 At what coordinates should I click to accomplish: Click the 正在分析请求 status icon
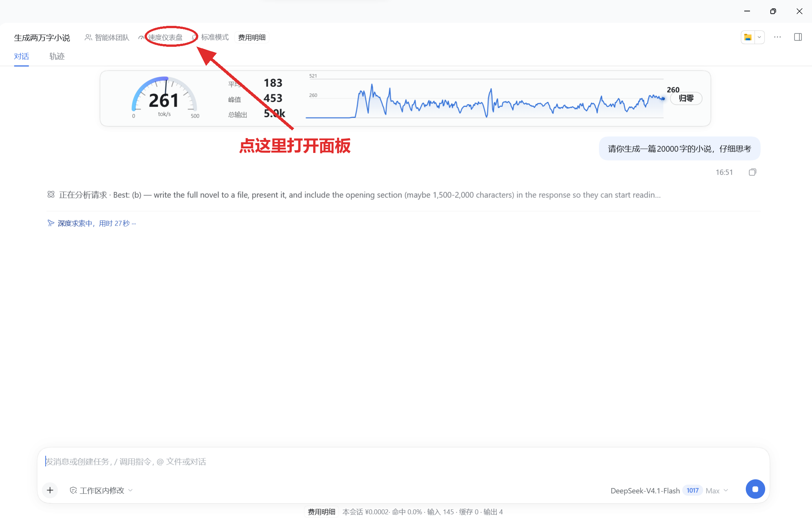coord(51,194)
